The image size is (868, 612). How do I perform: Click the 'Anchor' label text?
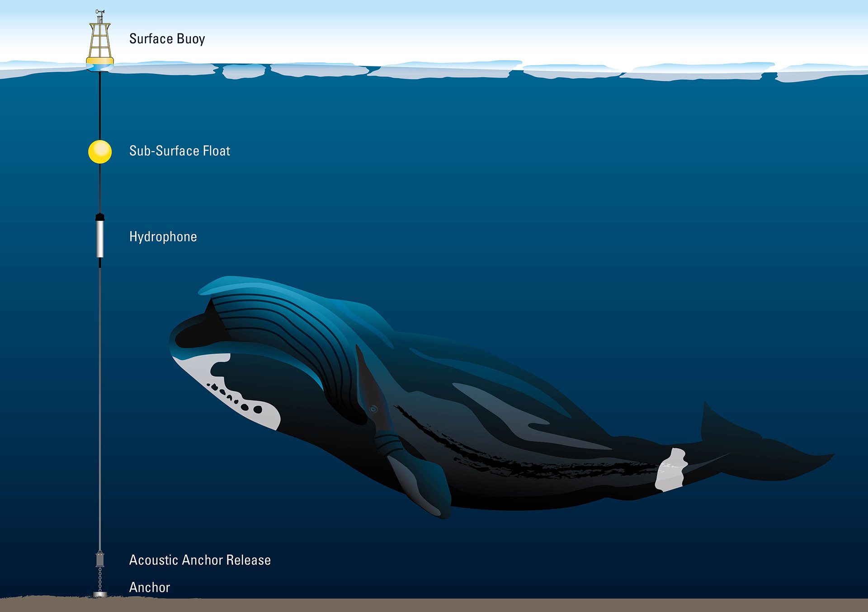[149, 587]
